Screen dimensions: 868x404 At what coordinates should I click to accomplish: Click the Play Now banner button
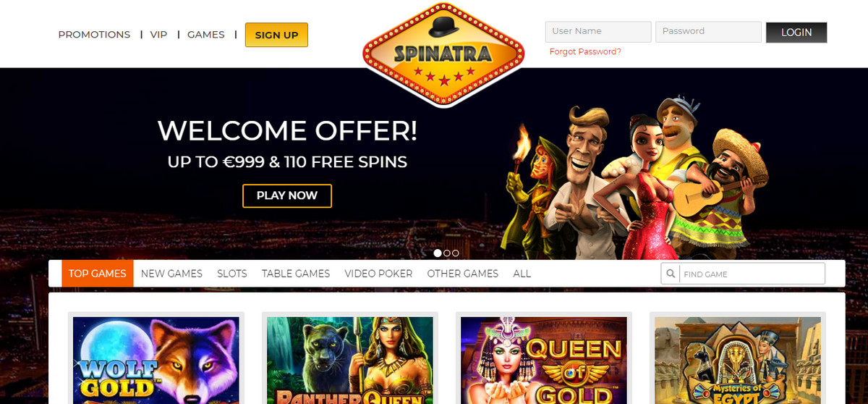pos(287,195)
